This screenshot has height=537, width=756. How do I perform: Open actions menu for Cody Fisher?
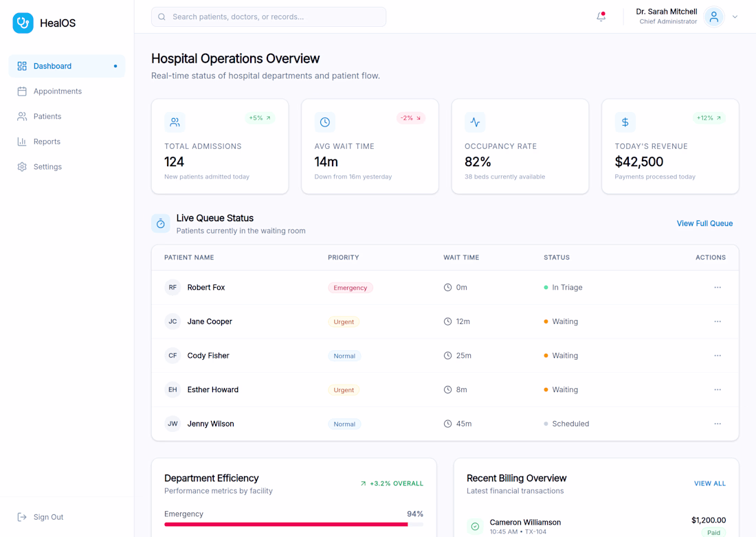pyautogui.click(x=718, y=356)
